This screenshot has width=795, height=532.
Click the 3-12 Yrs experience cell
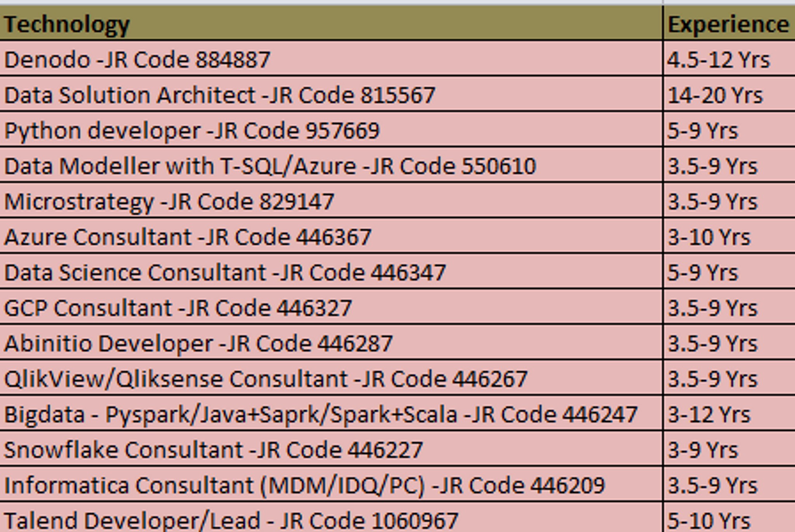(729, 413)
